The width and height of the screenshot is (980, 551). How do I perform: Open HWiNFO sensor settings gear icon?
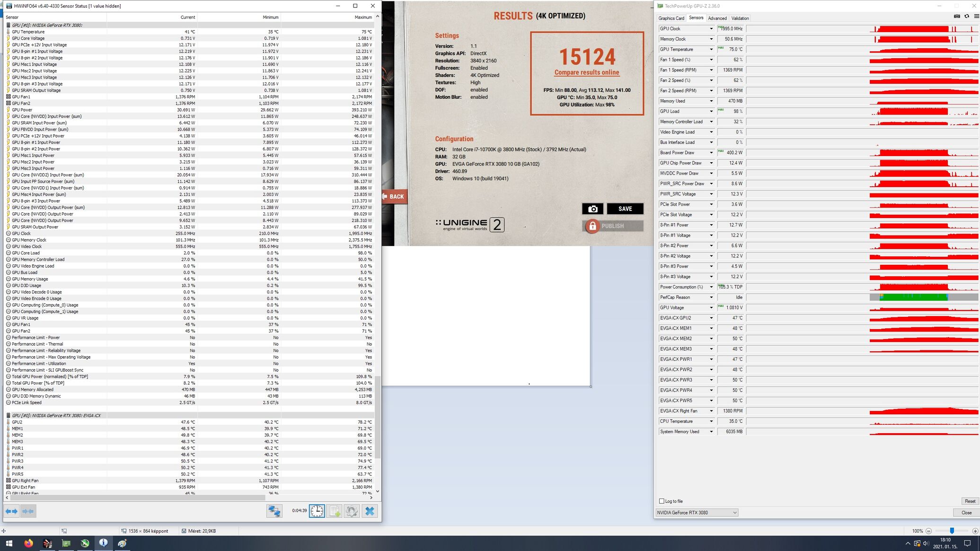(352, 511)
